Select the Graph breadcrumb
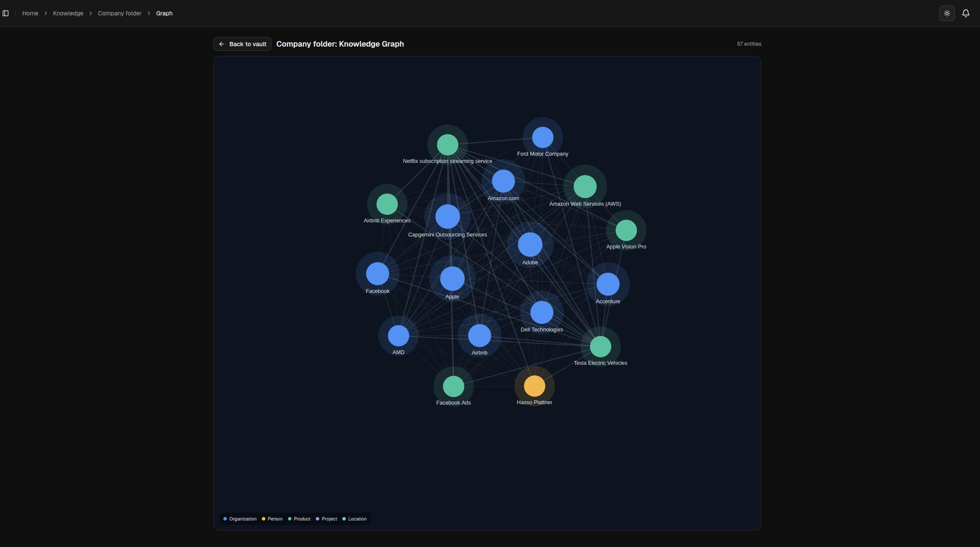980x547 pixels. 164,13
